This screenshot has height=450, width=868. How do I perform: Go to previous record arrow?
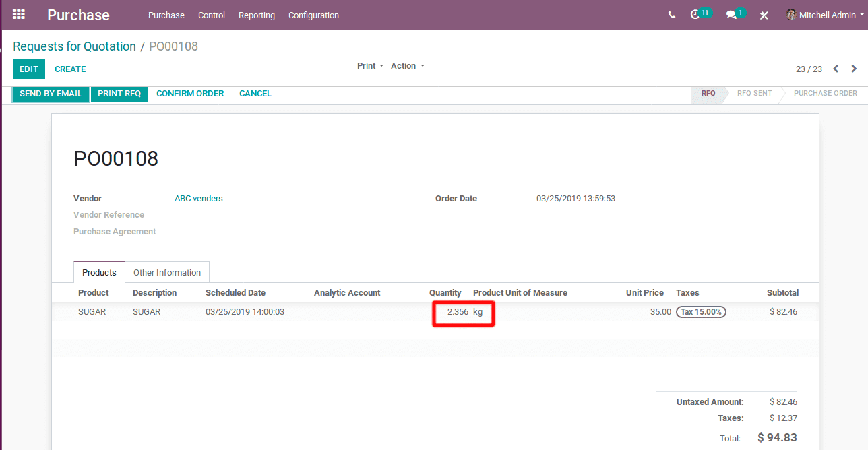(x=836, y=69)
